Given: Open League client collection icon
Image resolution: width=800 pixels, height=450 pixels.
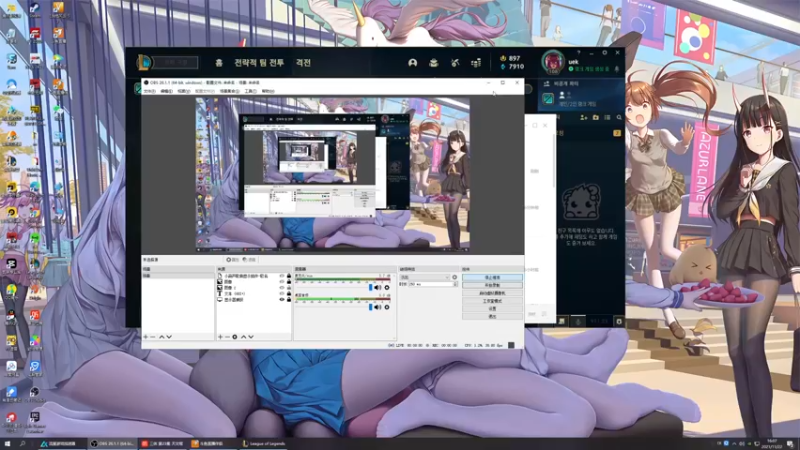Looking at the screenshot, I should point(434,63).
